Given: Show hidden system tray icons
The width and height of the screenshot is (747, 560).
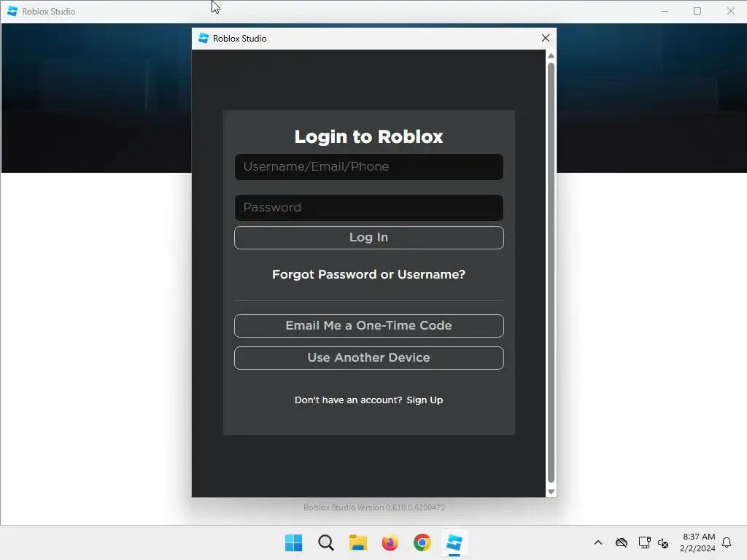Looking at the screenshot, I should click(x=598, y=542).
